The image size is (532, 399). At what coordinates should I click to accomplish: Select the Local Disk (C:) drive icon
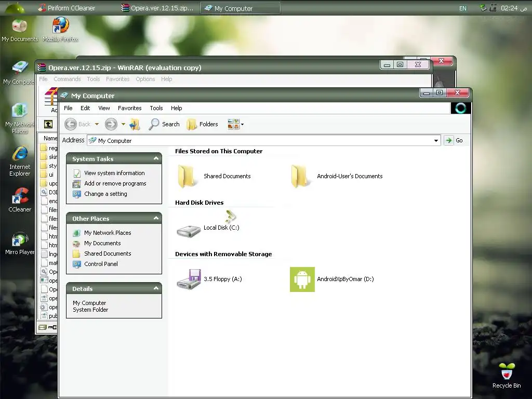(189, 231)
